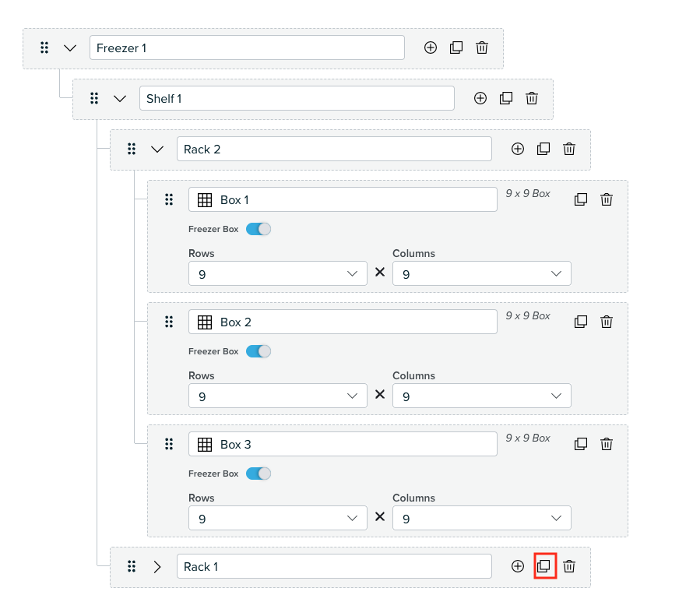
Task: Click the drag handle beside Box 1
Action: click(x=169, y=199)
